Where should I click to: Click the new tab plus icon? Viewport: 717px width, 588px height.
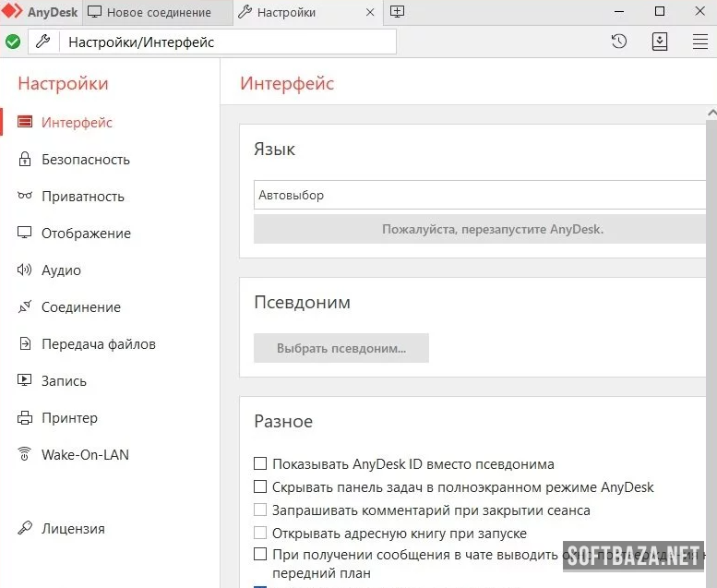coord(398,12)
